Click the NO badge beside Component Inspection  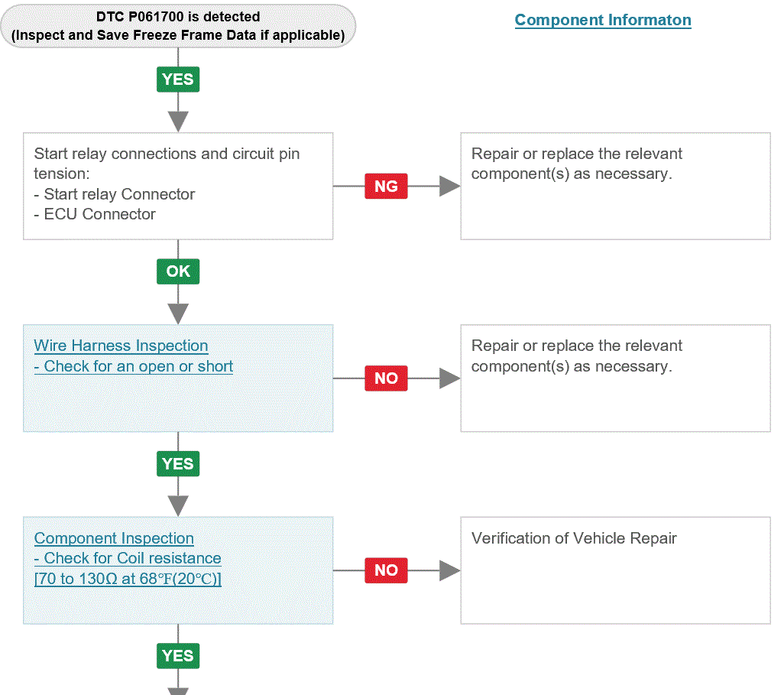pyautogui.click(x=386, y=570)
